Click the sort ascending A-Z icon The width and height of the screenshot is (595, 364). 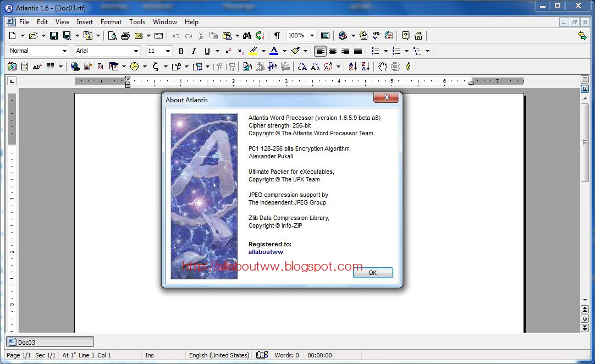[x=352, y=67]
